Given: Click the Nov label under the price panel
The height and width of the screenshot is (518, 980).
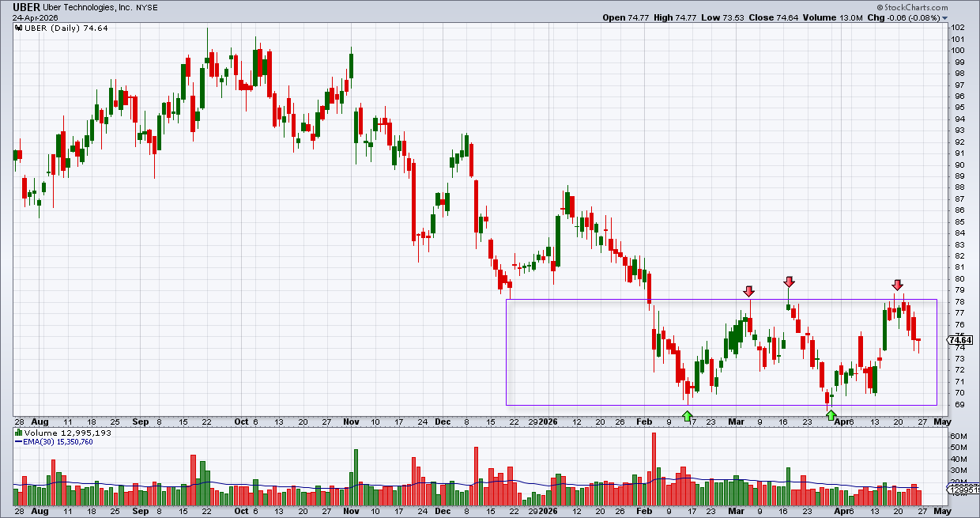Looking at the screenshot, I should pos(352,422).
